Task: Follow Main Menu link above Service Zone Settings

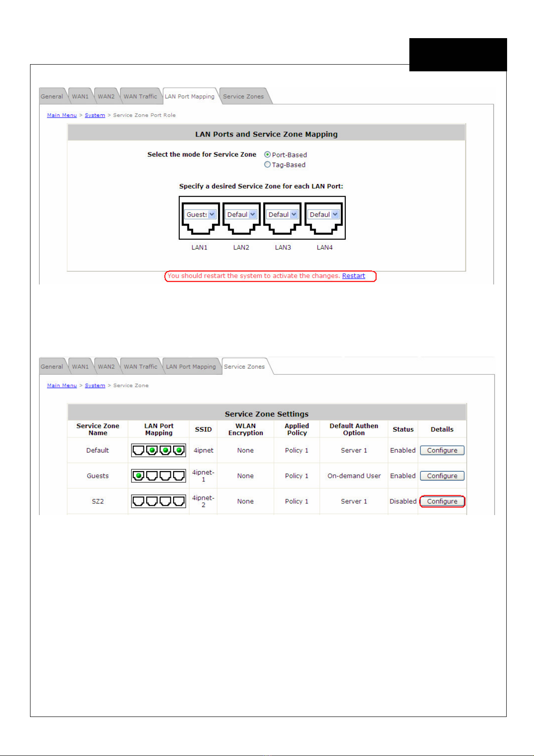Action: (x=62, y=385)
